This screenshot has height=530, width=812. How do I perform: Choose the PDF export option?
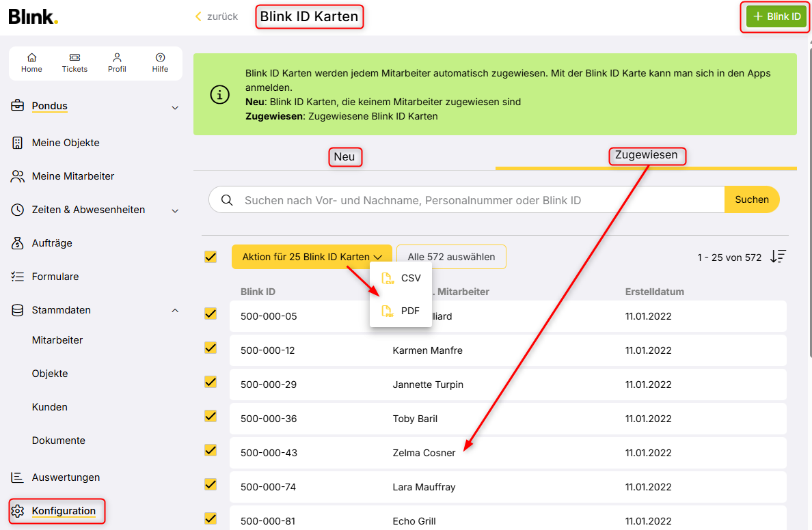pyautogui.click(x=401, y=311)
